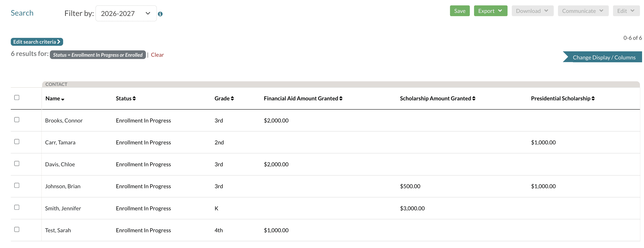Image resolution: width=644 pixels, height=248 pixels.
Task: Clear the search filter
Action: point(157,55)
